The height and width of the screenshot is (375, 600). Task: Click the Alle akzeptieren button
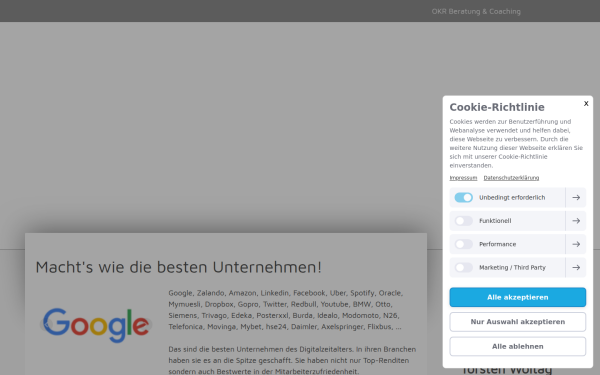[517, 297]
